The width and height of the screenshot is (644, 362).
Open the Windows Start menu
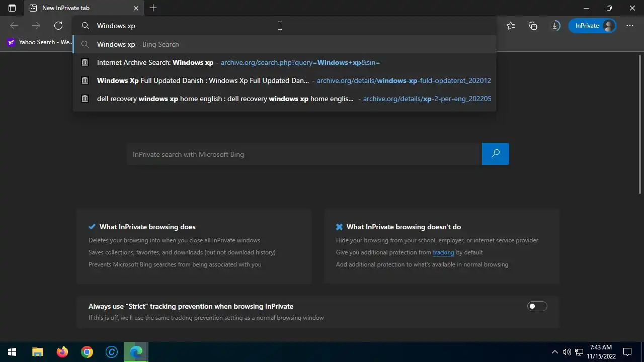pos(12,352)
